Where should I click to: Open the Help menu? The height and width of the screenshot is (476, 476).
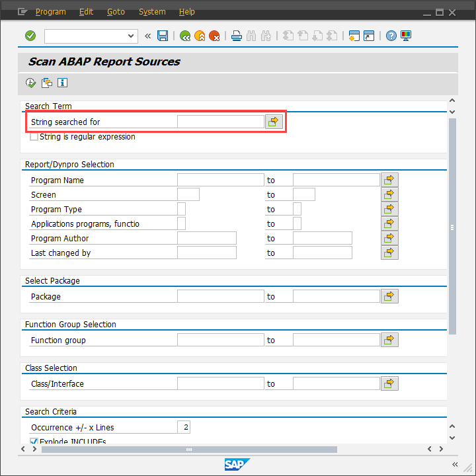pos(186,12)
